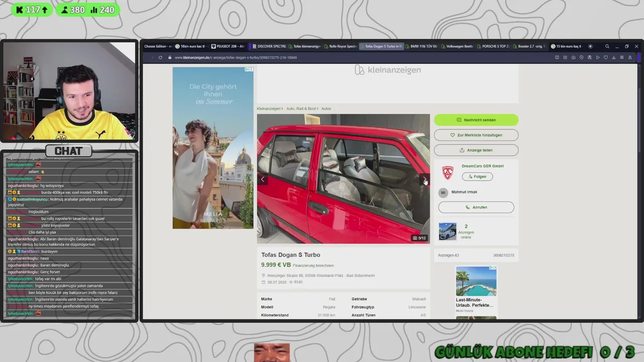Click the 9.999 € VB price
The height and width of the screenshot is (362, 644).
coord(276,265)
